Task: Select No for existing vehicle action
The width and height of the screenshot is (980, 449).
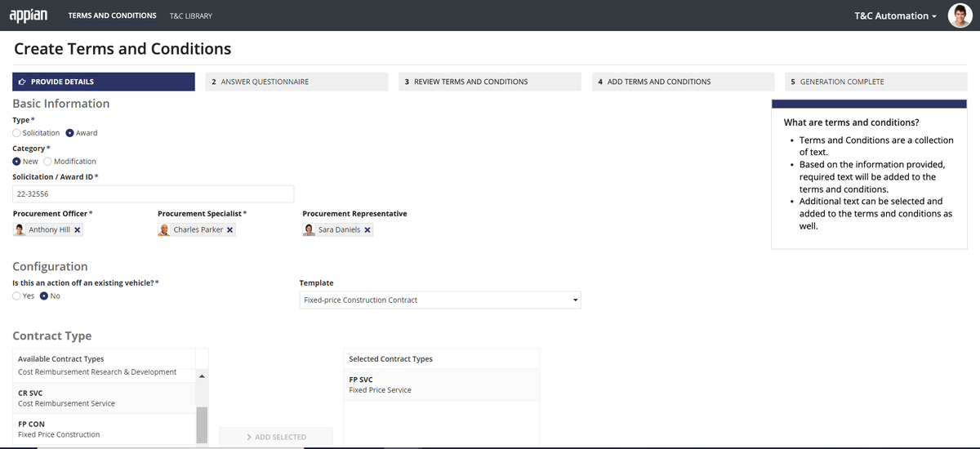Action: 44,296
